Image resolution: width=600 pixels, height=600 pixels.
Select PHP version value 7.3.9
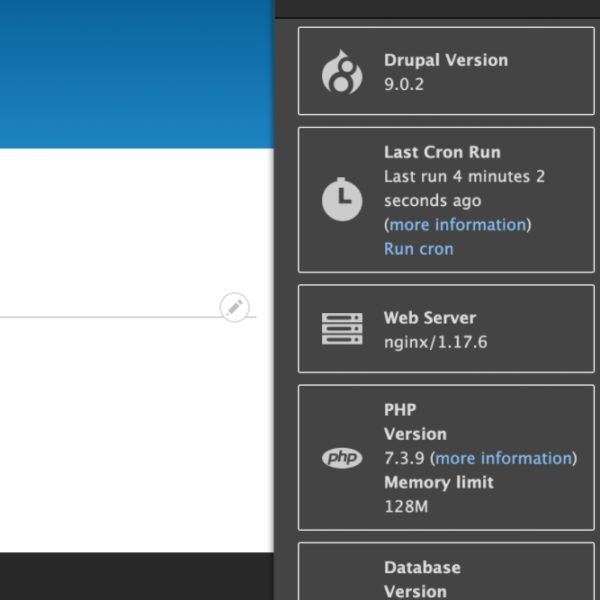click(404, 458)
